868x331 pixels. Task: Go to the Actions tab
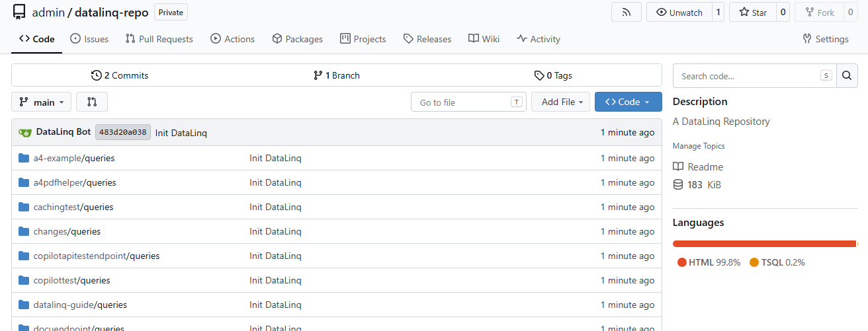tap(232, 39)
